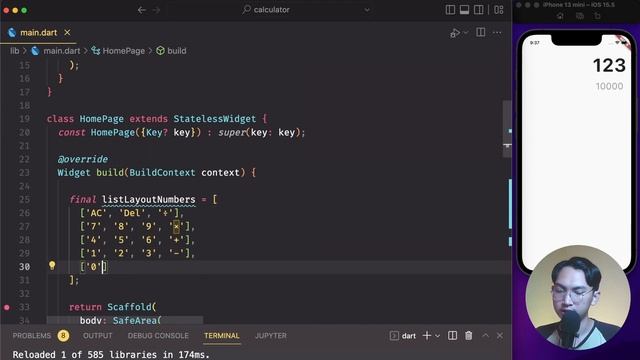Split the editor to the right

tap(480, 32)
